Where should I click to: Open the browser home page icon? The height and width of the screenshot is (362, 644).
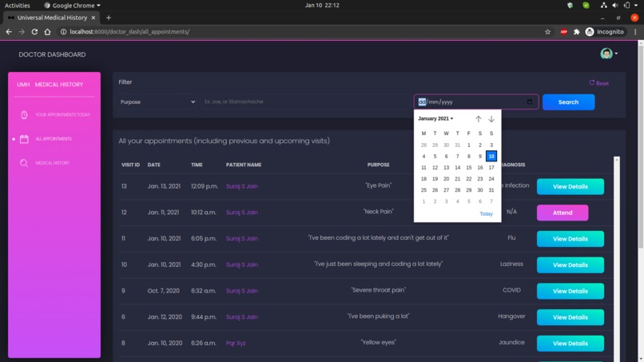click(48, 32)
